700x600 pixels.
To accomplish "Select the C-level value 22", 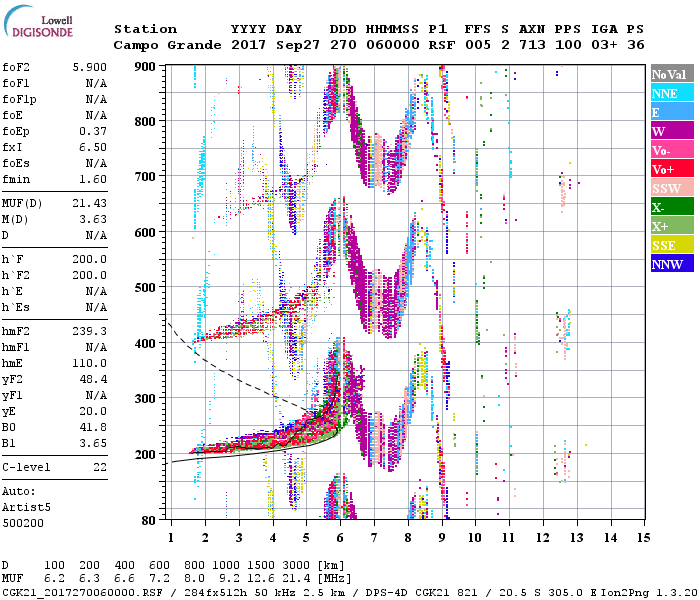I will coord(100,467).
